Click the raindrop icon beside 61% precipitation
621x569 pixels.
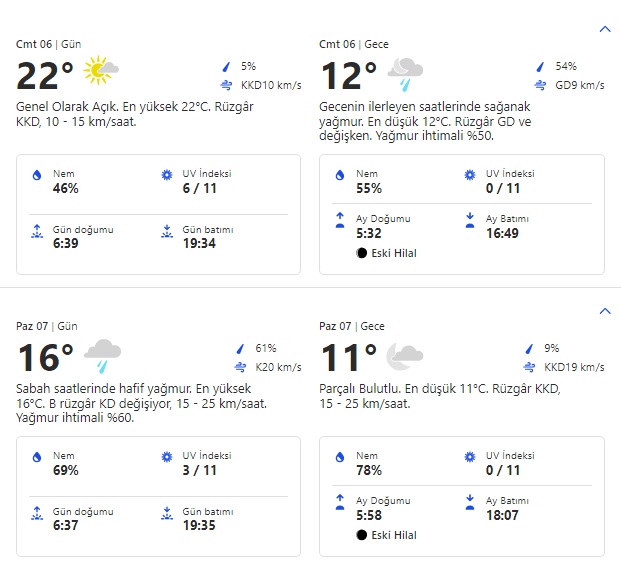click(240, 348)
